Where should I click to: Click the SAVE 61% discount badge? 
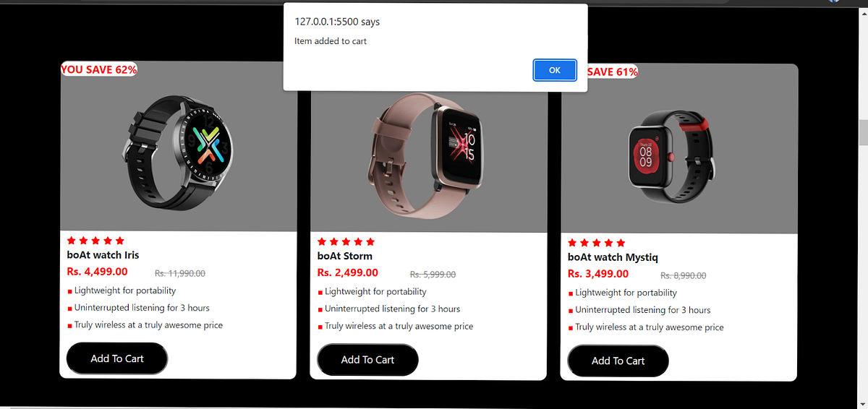[612, 72]
